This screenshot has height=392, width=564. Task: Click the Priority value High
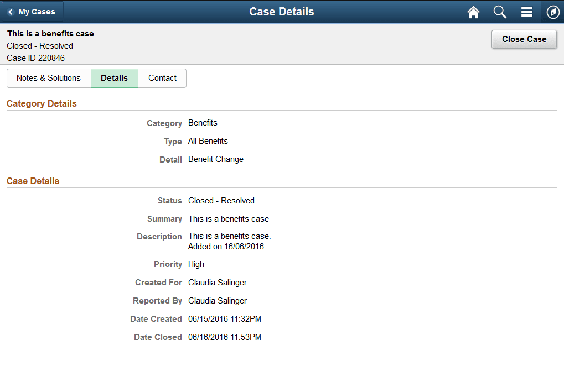(196, 264)
